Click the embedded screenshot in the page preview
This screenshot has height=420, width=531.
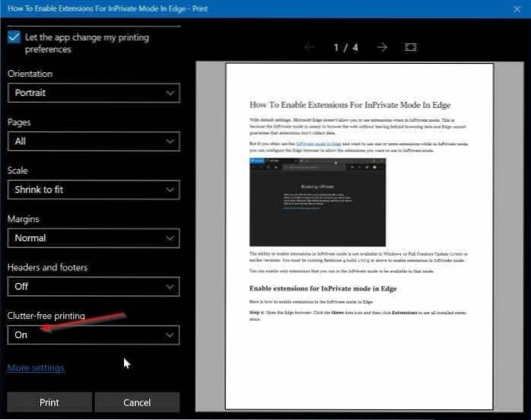pos(317,201)
